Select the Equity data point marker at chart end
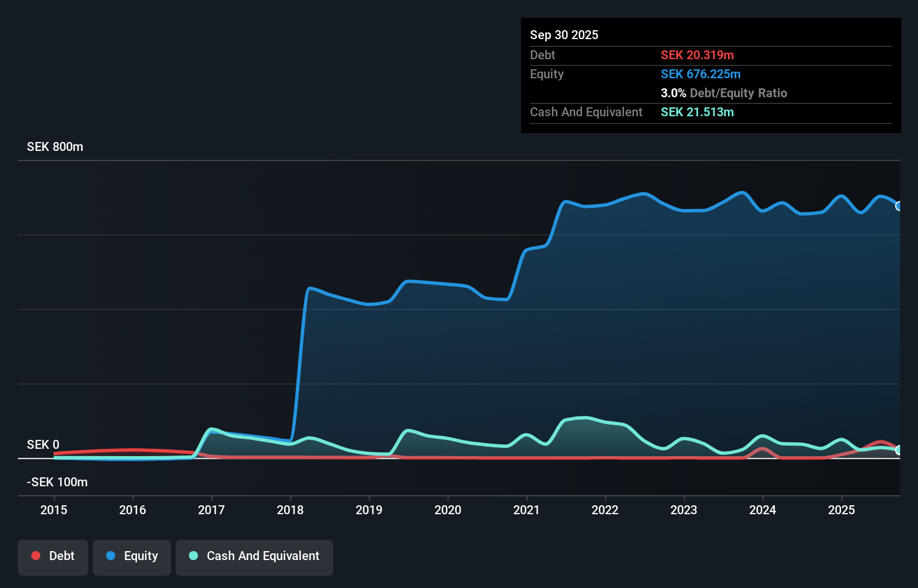This screenshot has height=588, width=918. click(x=899, y=206)
